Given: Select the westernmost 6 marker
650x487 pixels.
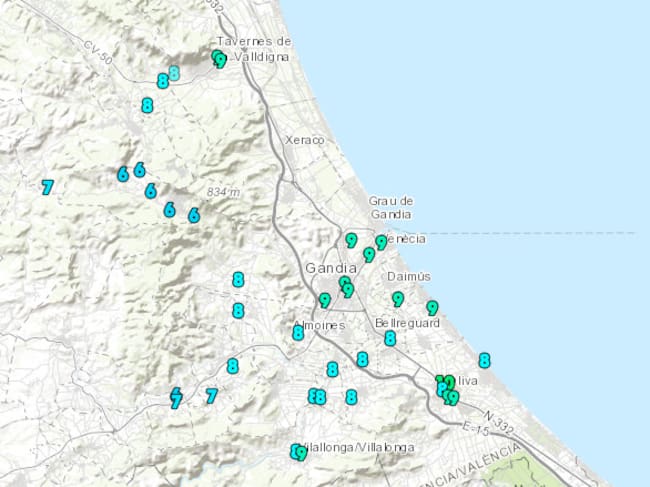Looking at the screenshot, I should [123, 174].
